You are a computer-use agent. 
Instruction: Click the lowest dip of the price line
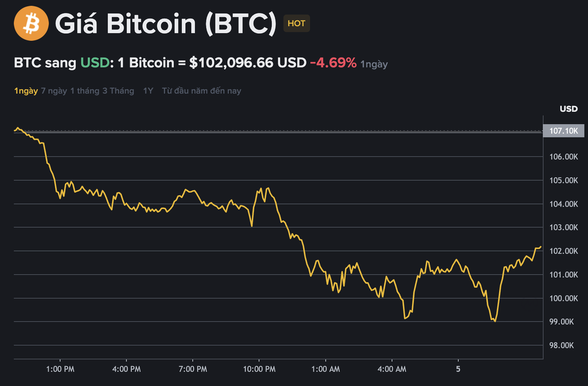(x=493, y=321)
